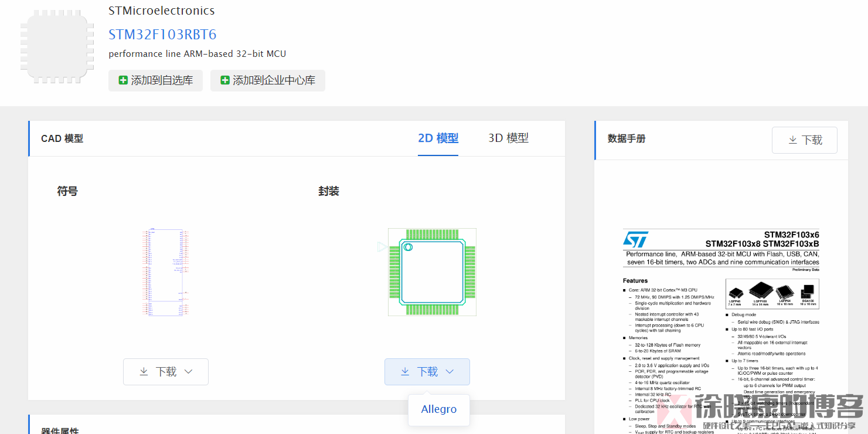The height and width of the screenshot is (434, 868).
Task: Click the chip placeholder image icon
Action: 57,46
